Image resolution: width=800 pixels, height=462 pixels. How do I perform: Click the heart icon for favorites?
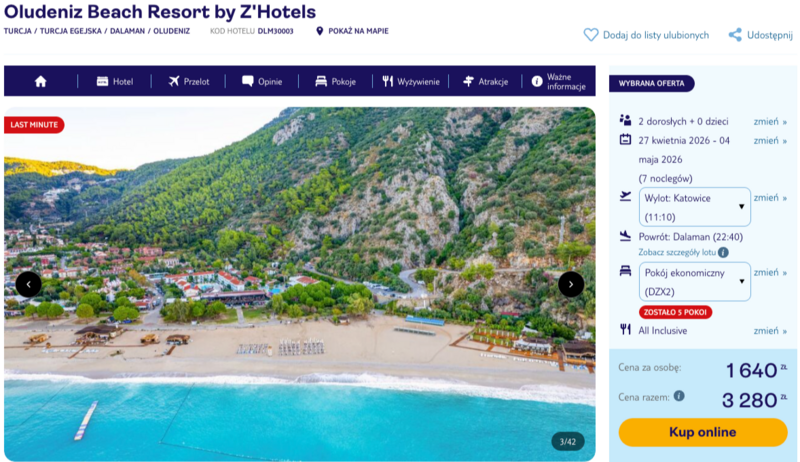point(591,35)
